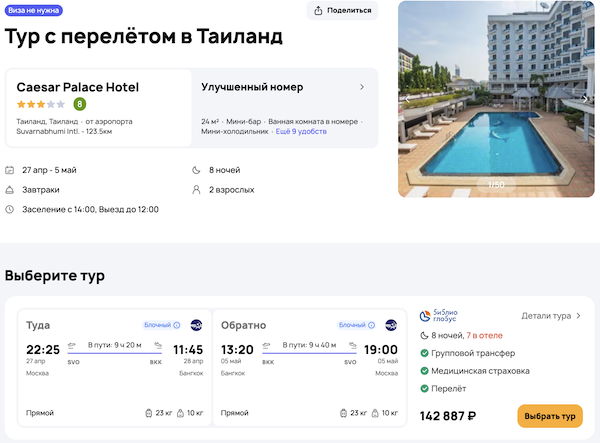Click the Виза не нужна badge
The width and height of the screenshot is (600, 443).
tap(32, 10)
